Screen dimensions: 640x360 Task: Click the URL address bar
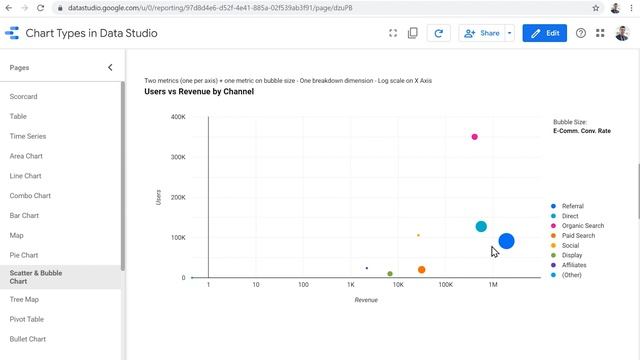click(322, 8)
